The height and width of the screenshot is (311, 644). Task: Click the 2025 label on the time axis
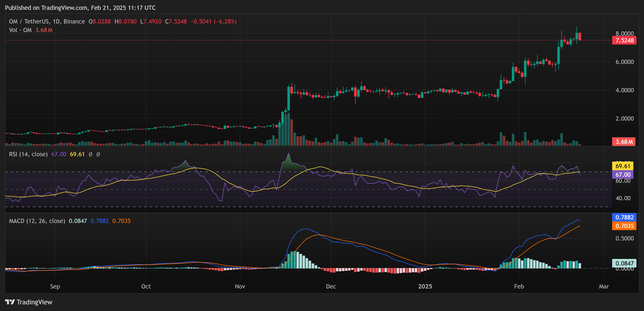tap(425, 286)
